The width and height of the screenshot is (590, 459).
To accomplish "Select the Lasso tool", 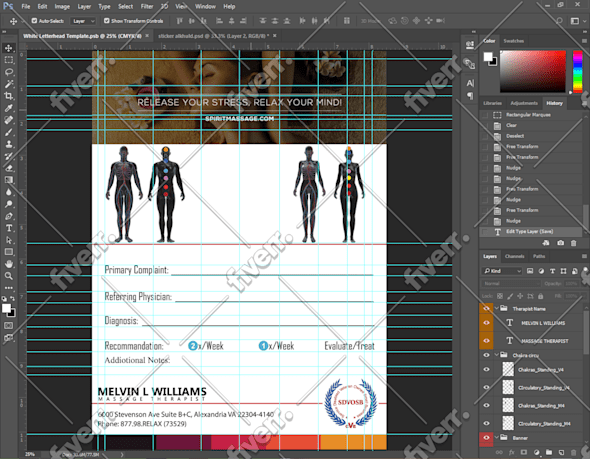I will pyautogui.click(x=9, y=72).
